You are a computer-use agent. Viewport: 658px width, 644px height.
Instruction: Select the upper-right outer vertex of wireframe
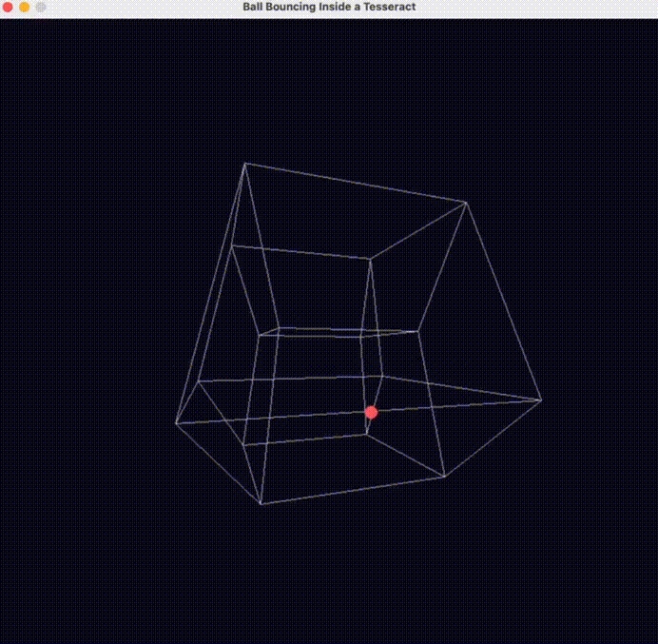click(x=466, y=203)
